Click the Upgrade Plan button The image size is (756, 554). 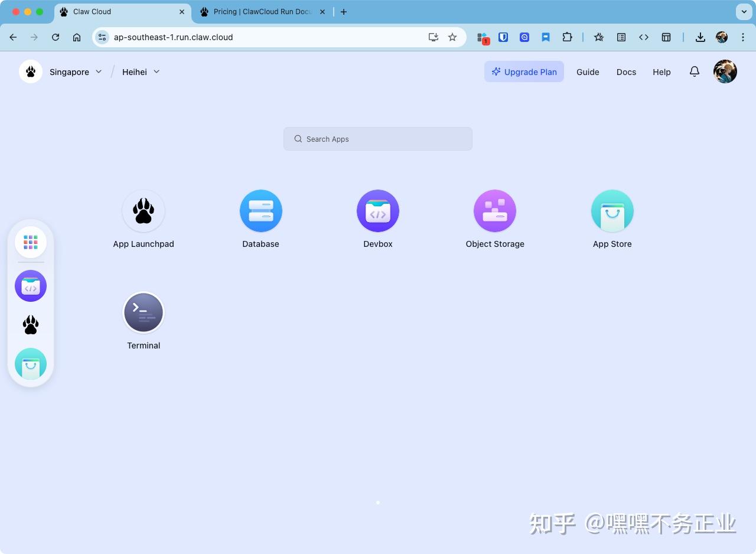coord(524,71)
